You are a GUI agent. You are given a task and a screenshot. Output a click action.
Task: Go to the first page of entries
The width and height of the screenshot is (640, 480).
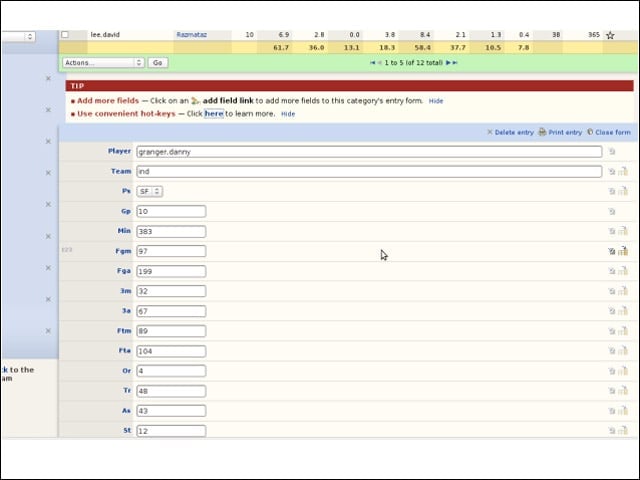pyautogui.click(x=372, y=62)
